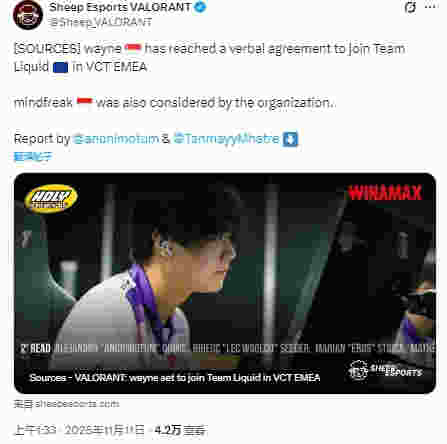
Task: Click the blue flag emoji after Liquid
Action: 60,67
